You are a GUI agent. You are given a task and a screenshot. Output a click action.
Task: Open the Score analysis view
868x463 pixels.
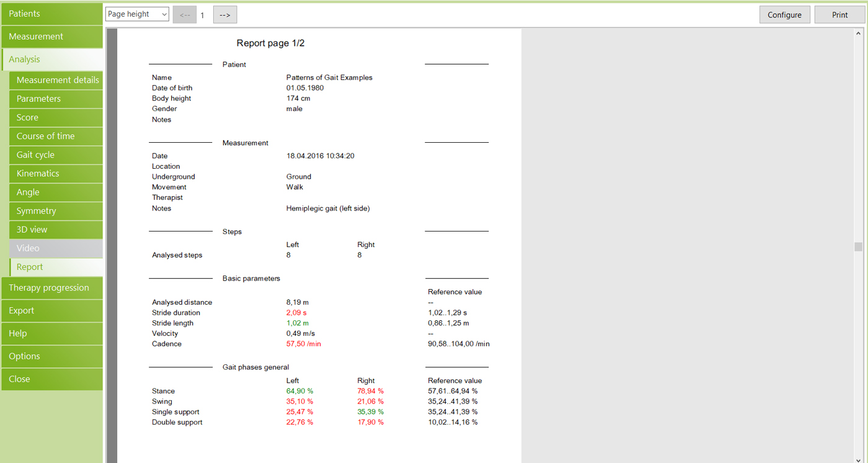56,117
